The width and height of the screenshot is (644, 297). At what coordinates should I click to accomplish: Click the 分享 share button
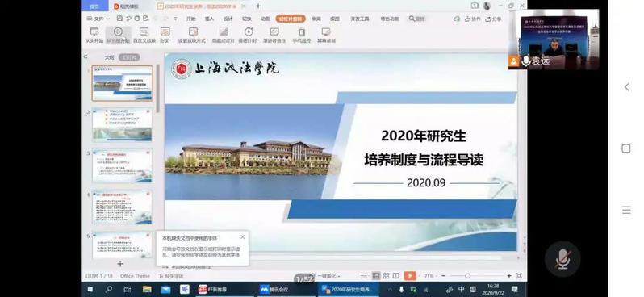click(493, 19)
